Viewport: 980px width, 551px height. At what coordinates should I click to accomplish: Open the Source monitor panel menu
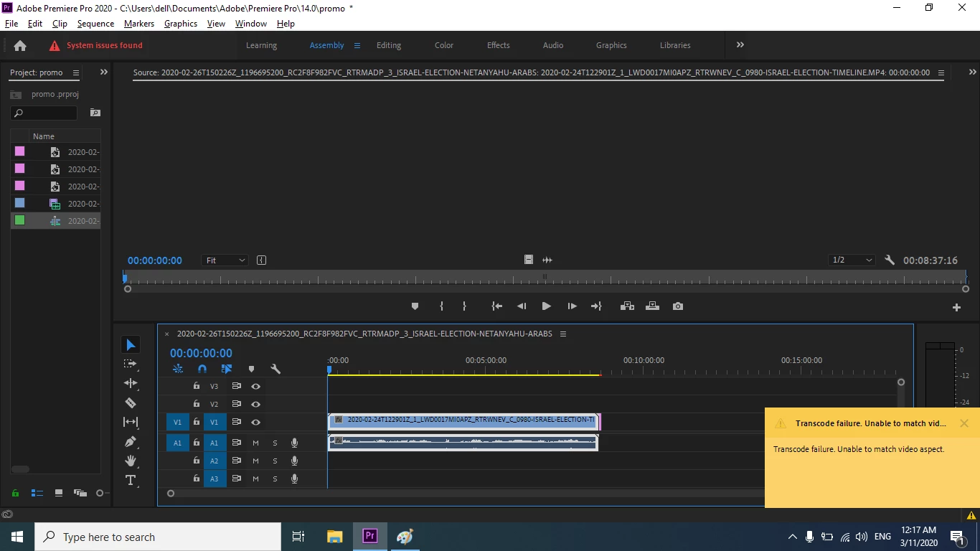(x=941, y=72)
